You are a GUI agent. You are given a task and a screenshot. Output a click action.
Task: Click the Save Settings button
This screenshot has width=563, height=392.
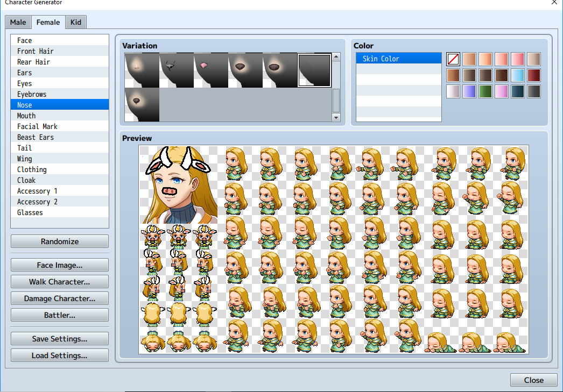tap(60, 339)
